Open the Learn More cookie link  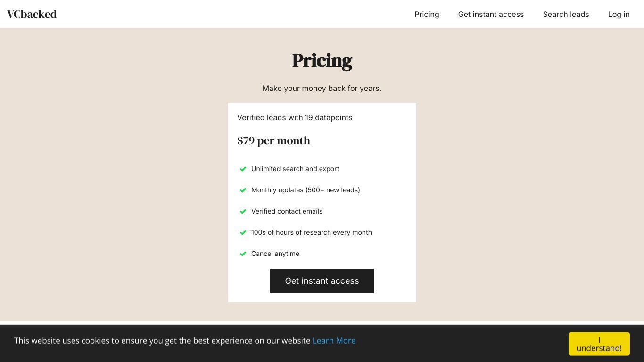(x=334, y=340)
